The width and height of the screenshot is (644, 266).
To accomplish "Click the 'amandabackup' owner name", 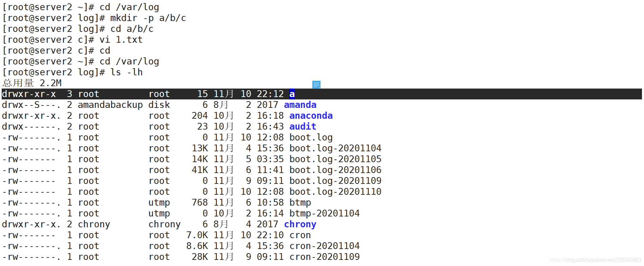I will coord(110,105).
